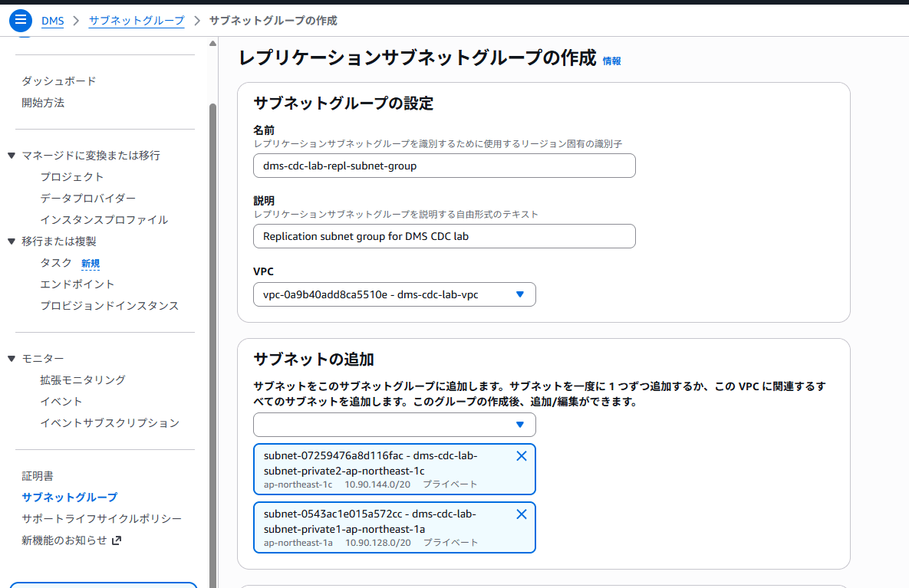This screenshot has height=588, width=909.
Task: Open イベント in sidebar
Action: 61,402
